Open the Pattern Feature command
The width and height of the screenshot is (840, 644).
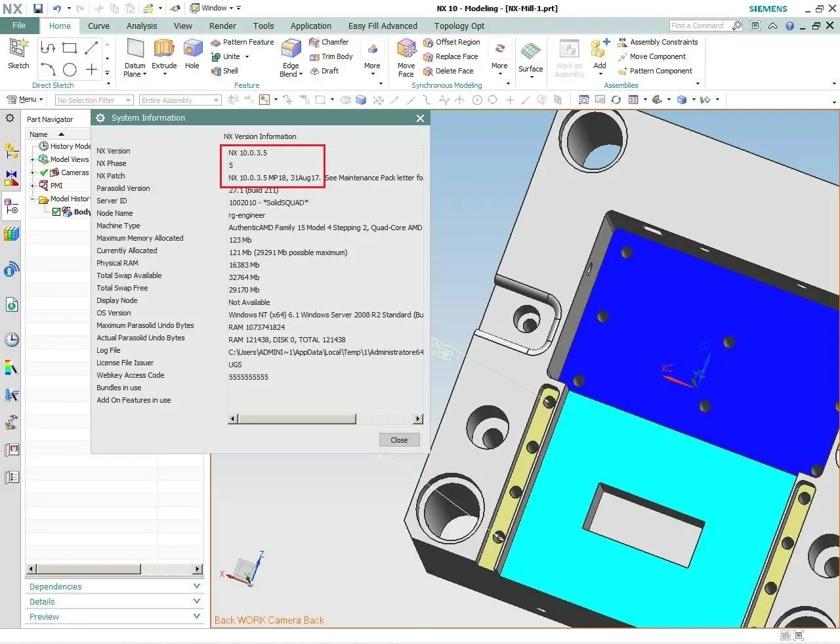[x=242, y=42]
